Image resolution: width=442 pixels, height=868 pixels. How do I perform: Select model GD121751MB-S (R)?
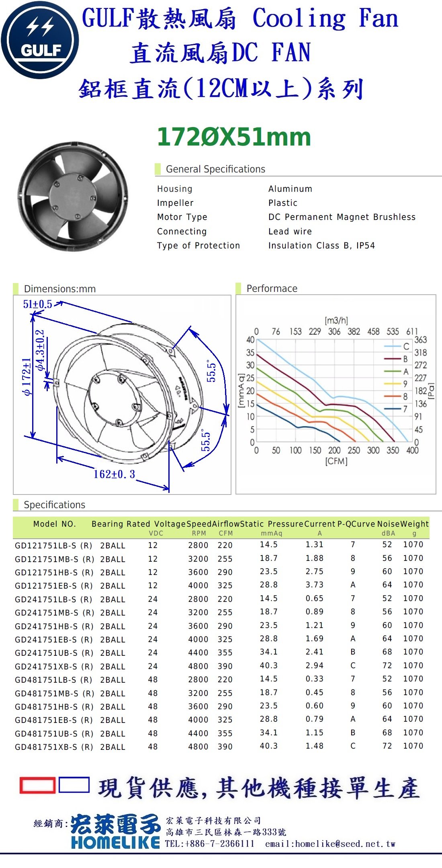(55, 559)
